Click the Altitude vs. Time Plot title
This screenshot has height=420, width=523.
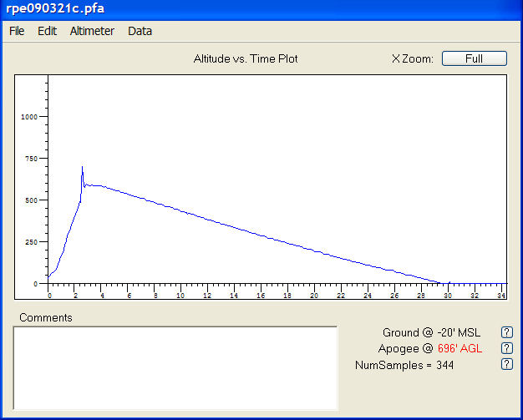246,59
